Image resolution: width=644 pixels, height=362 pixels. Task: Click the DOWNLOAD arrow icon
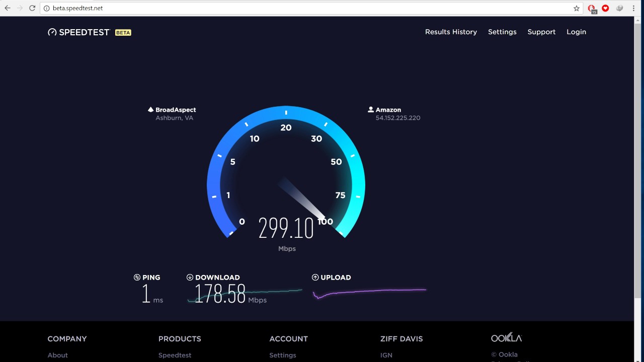tap(190, 278)
